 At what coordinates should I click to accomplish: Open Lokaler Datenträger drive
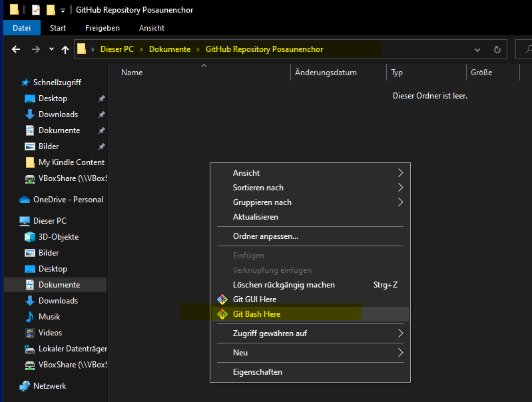coord(73,348)
